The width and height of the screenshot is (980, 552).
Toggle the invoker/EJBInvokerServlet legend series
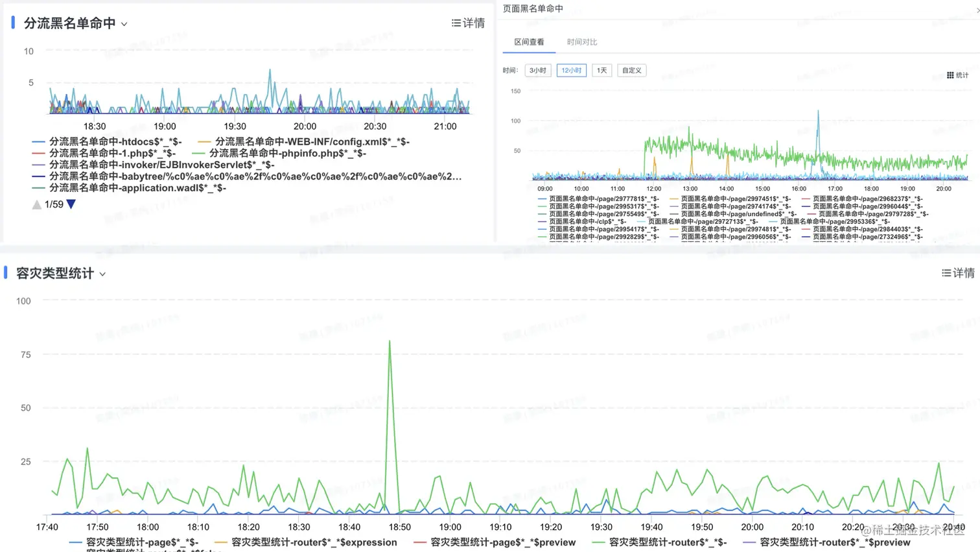click(x=153, y=165)
